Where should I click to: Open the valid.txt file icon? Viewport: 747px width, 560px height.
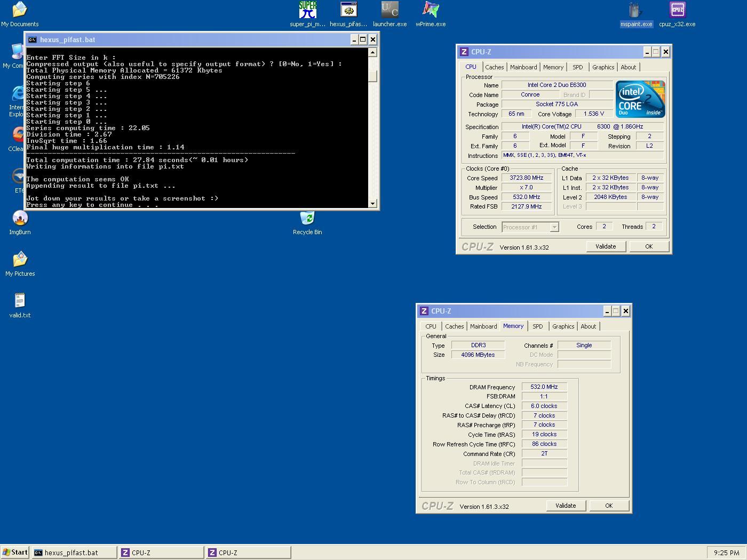coord(20,306)
